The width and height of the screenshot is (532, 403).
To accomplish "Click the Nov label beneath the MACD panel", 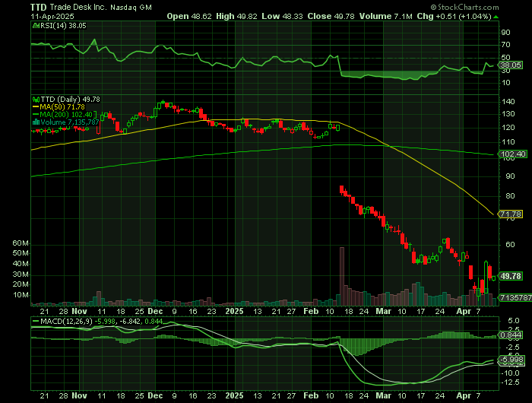I will (79, 395).
